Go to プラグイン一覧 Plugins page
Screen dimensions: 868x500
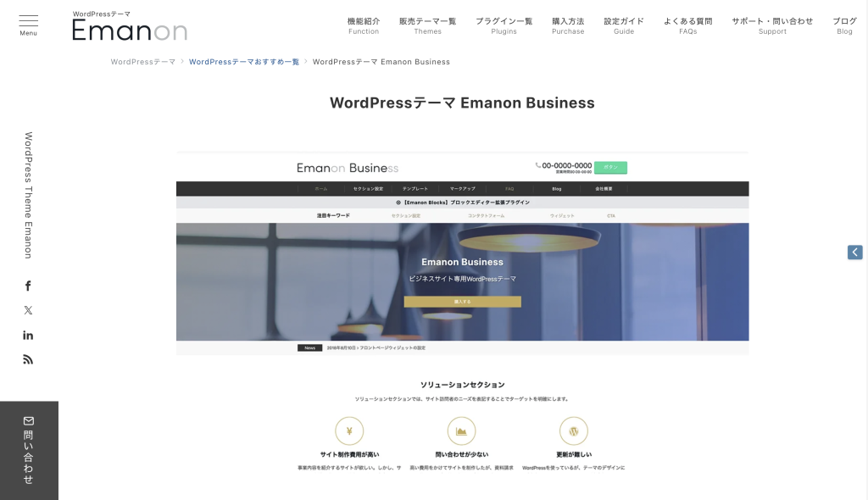coord(504,25)
